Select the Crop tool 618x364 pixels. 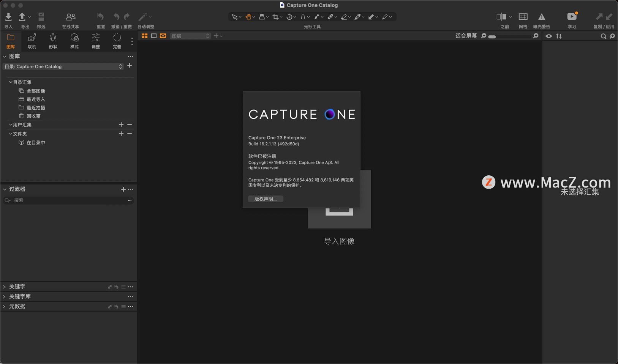click(x=276, y=17)
